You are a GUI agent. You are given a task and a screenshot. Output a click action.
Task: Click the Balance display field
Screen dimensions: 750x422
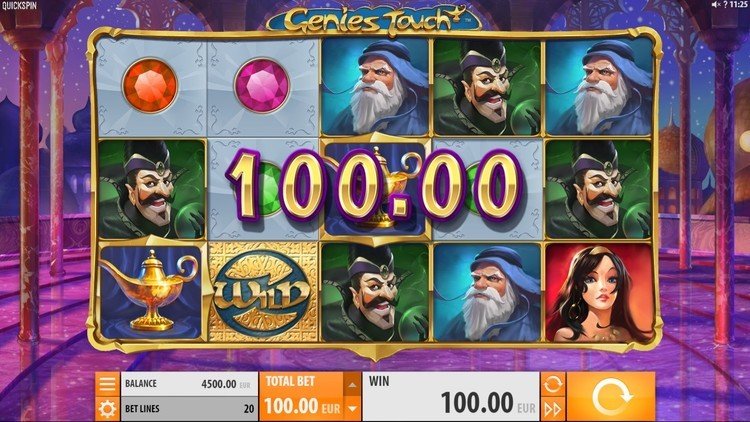click(189, 384)
